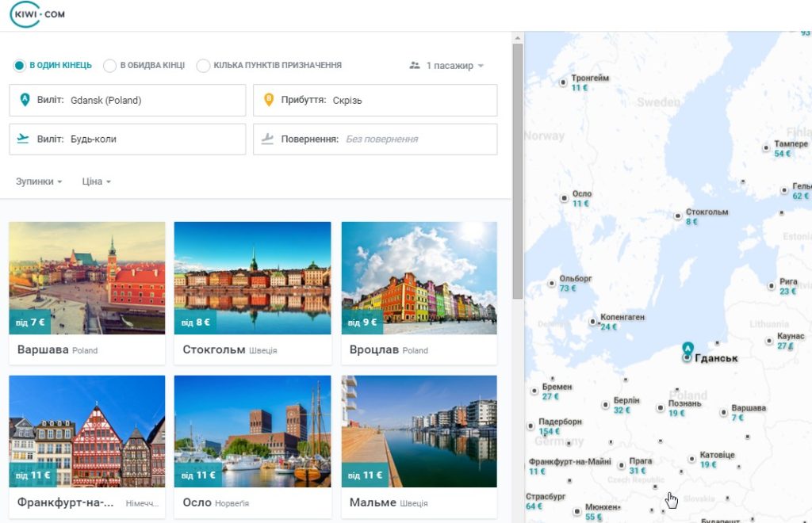Open the Вроцлав destination photo card
Screen dimensions: 812x523
[x=419, y=293]
